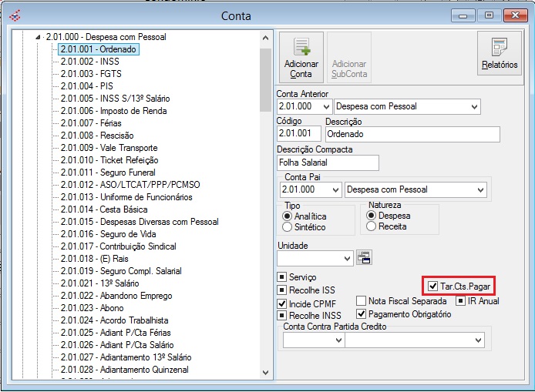The image size is (535, 392).
Task: Click the tree scrollbar down arrow
Action: click(265, 373)
